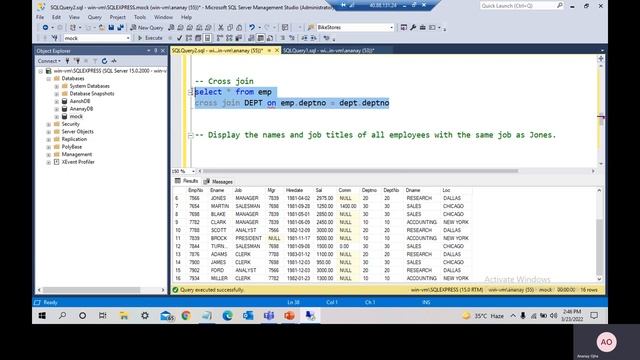Click the Disconnect plug icon in Object Explorer
The width and height of the screenshot is (640, 360).
click(77, 61)
